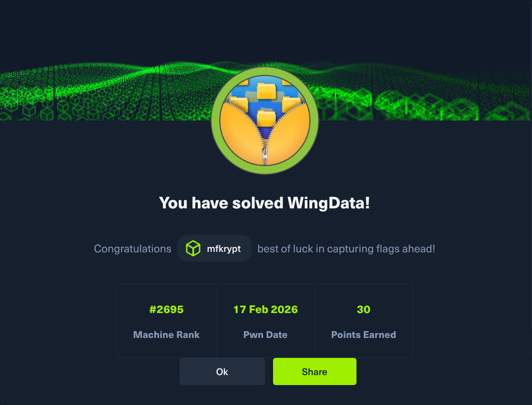
Task: Open the mfkrypt user profile chip
Action: (214, 248)
